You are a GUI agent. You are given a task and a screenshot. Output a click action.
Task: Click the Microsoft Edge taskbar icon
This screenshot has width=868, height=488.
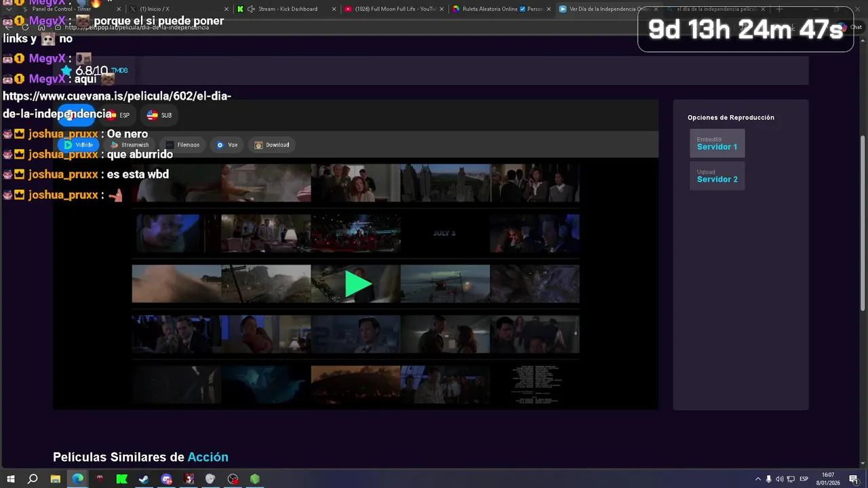[x=78, y=479]
